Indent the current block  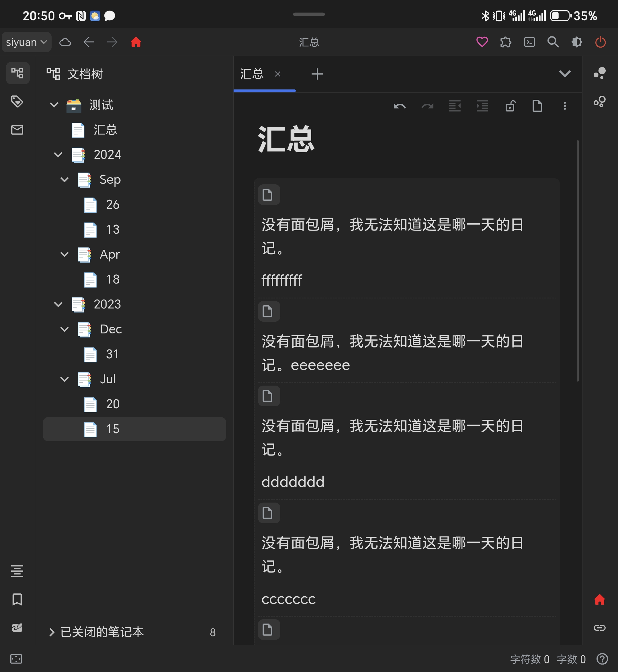point(482,106)
